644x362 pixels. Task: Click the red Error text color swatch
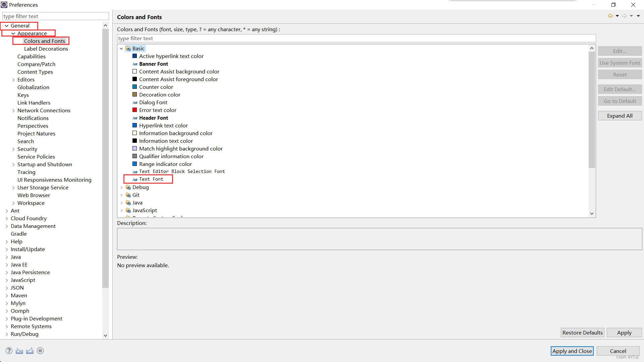(x=135, y=110)
